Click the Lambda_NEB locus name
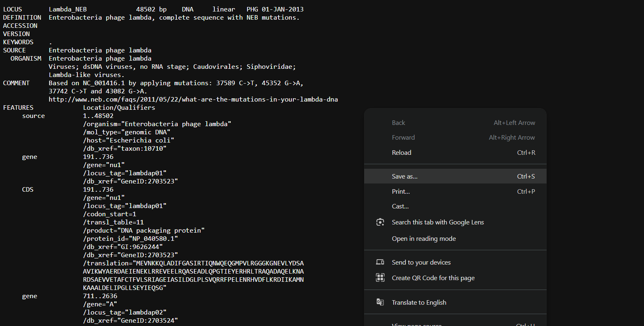This screenshot has width=644, height=326. (x=68, y=9)
